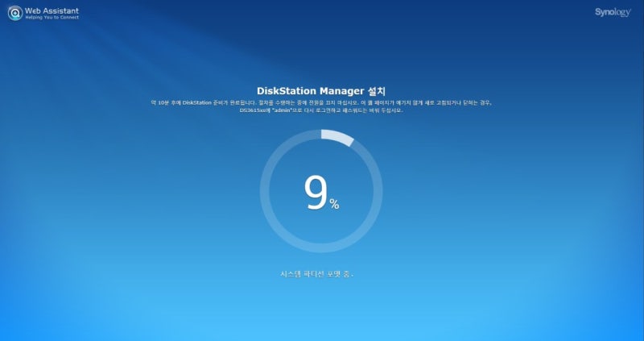
Task: Click the "9%" progress value
Action: tap(321, 193)
